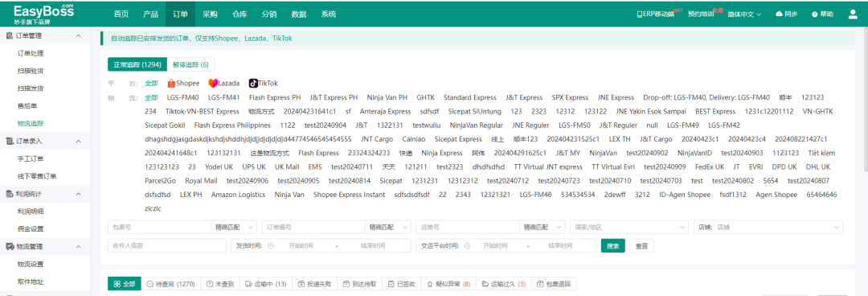This screenshot has width=868, height=296.
Task: Filter by TikTok platform icon
Action: pyautogui.click(x=253, y=83)
